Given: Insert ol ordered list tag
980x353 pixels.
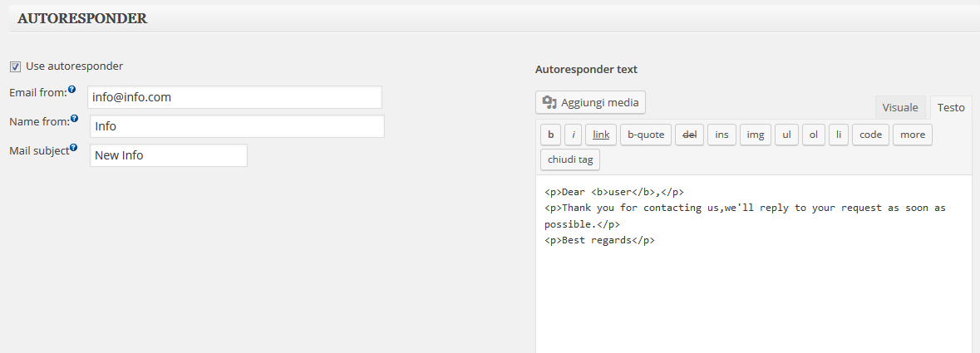Looking at the screenshot, I should pos(814,135).
